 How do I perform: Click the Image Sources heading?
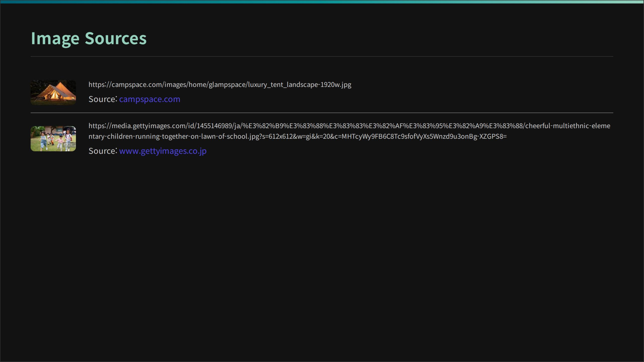[x=89, y=38]
